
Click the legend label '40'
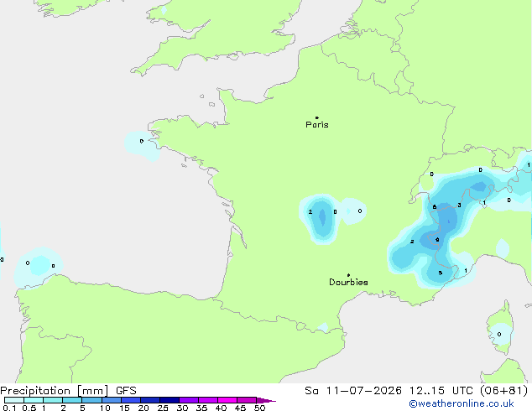pos(221,408)
